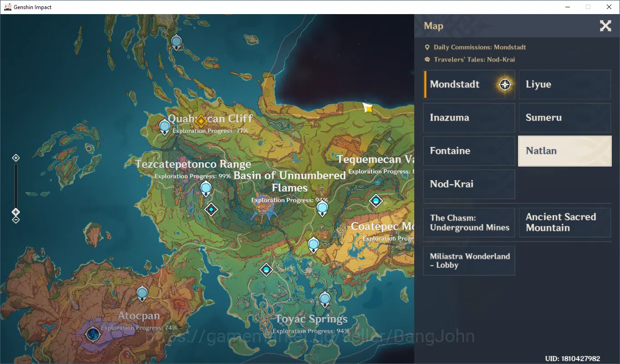Open The Chasm: Underground Mines map
620x364 pixels.
click(x=469, y=222)
